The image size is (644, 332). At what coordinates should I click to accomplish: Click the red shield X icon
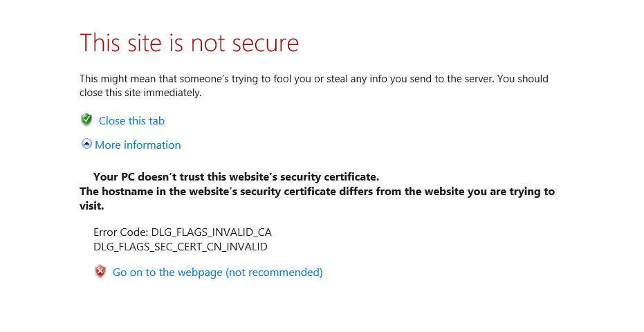(x=100, y=272)
